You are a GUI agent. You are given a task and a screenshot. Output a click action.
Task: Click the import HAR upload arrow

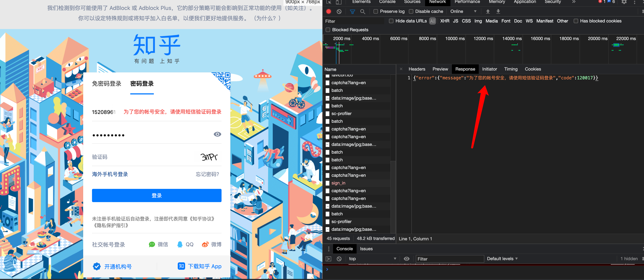tap(488, 11)
